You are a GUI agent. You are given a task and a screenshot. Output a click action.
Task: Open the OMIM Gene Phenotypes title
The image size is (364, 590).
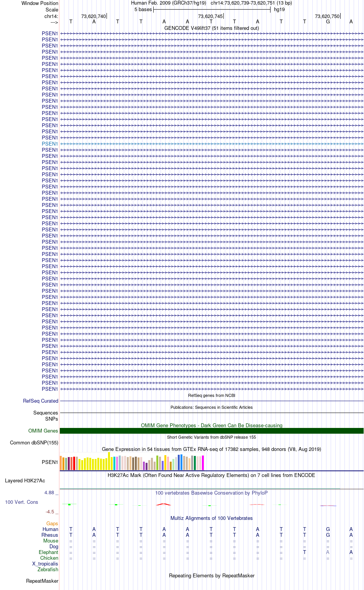click(212, 425)
